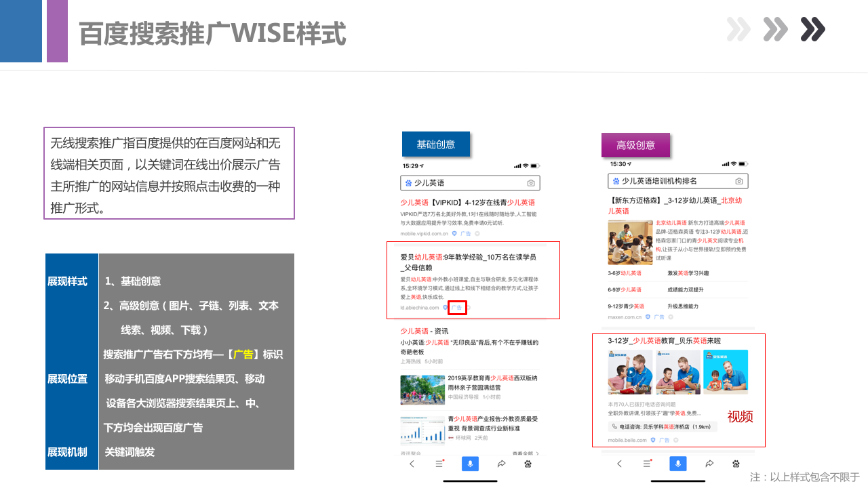Open the 3-12岁_少儿英语教育_贝乐英语来啦 result
The width and height of the screenshot is (868, 488).
point(665,341)
